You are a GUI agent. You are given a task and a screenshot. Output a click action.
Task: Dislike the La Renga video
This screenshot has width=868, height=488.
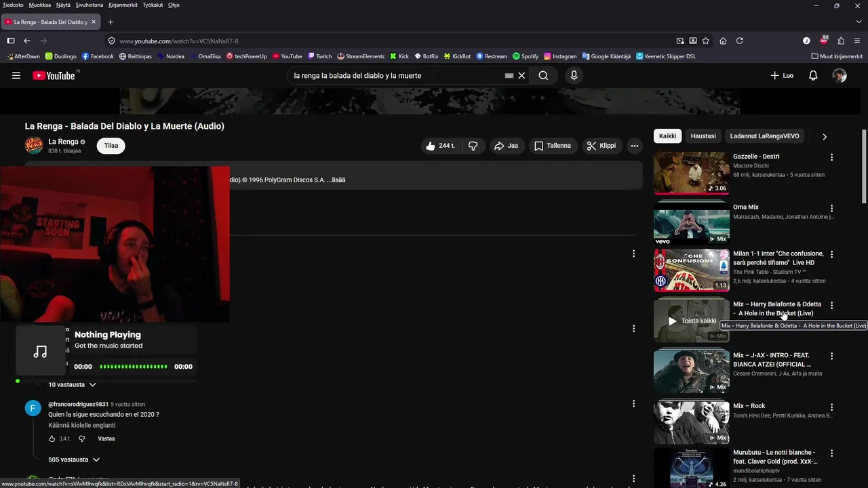coord(473,146)
